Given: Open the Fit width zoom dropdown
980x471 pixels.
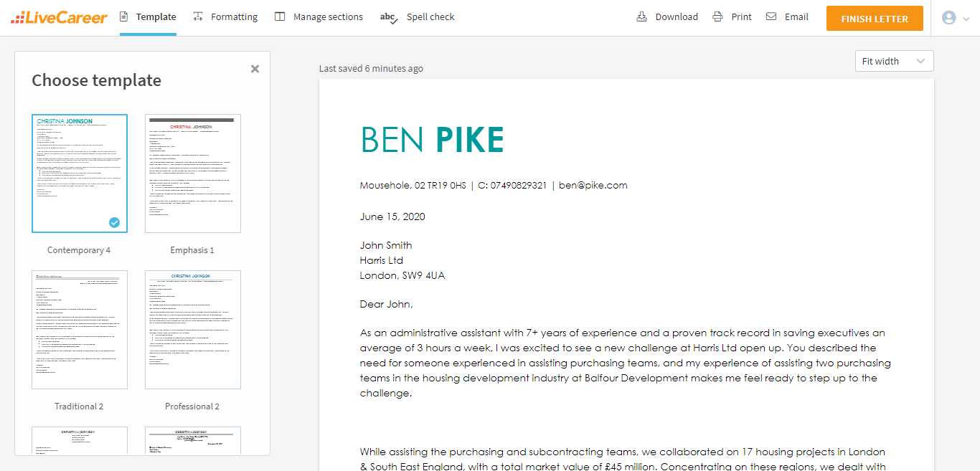Looking at the screenshot, I should (x=894, y=61).
